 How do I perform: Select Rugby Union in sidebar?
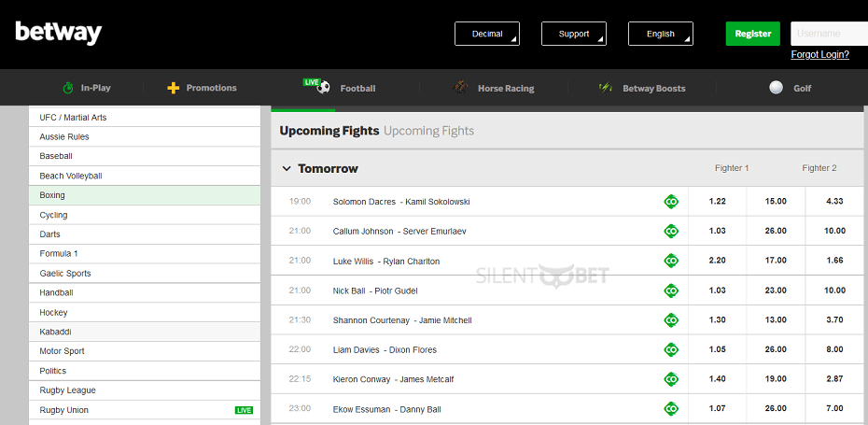[x=145, y=410]
